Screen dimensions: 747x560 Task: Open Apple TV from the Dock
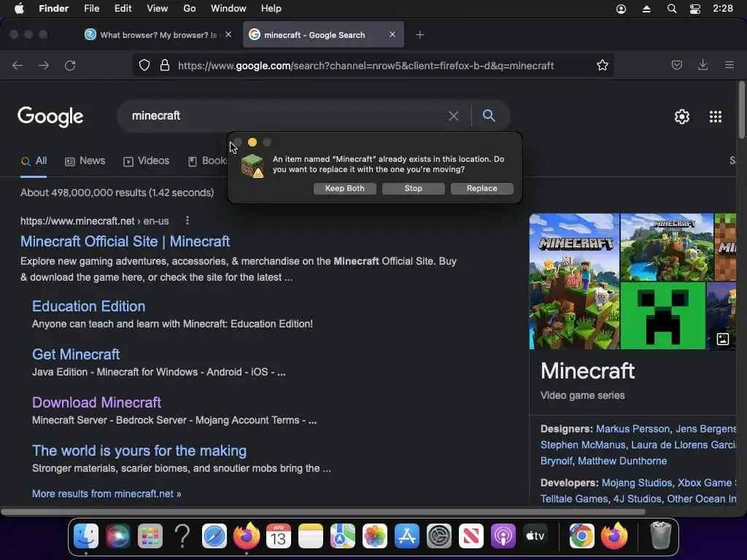(535, 536)
